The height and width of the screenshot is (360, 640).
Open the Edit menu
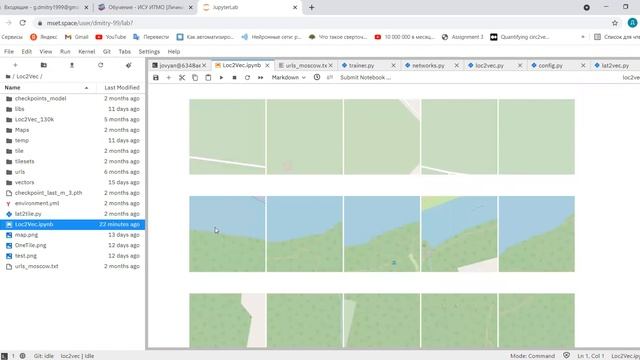point(27,51)
